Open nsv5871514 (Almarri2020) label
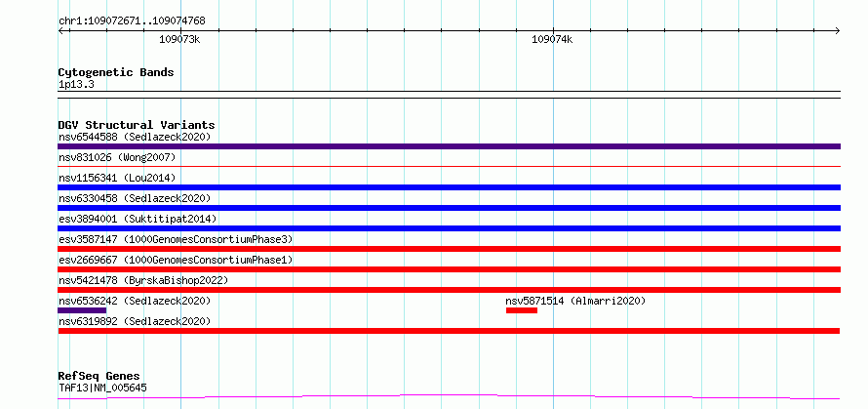This screenshot has width=868, height=409. (575, 301)
